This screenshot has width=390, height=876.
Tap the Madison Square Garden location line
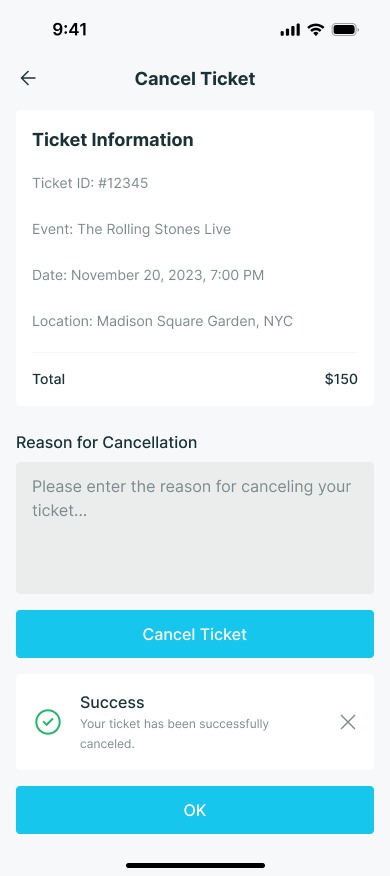(x=163, y=321)
